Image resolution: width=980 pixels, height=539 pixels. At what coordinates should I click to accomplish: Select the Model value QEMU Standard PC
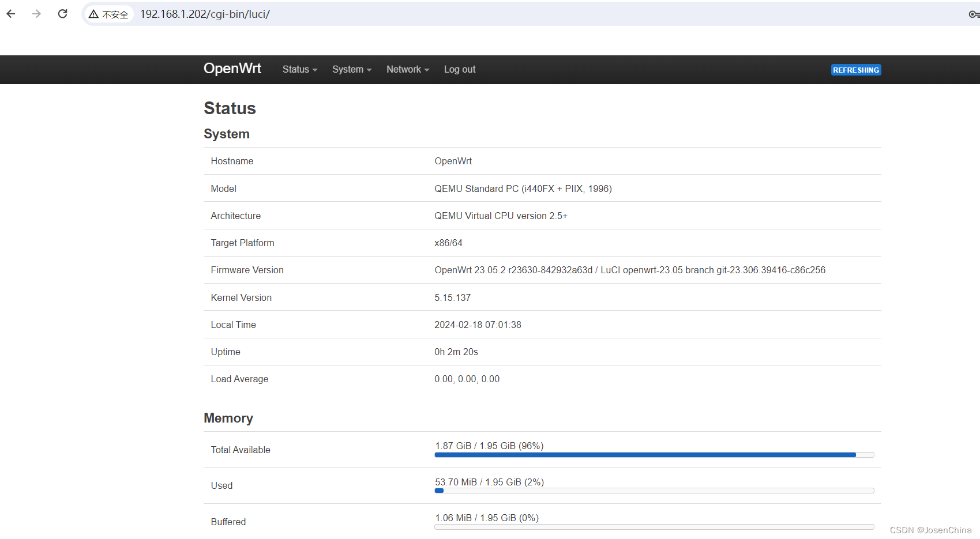point(523,189)
